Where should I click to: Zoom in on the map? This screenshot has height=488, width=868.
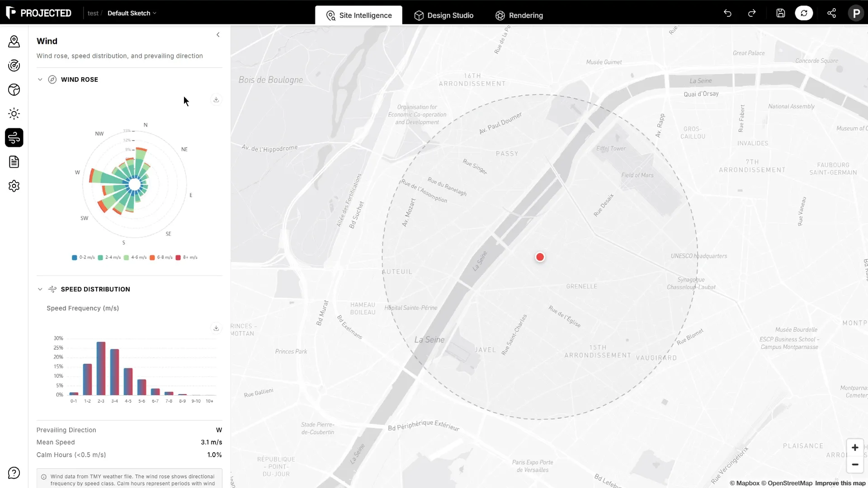tap(855, 448)
